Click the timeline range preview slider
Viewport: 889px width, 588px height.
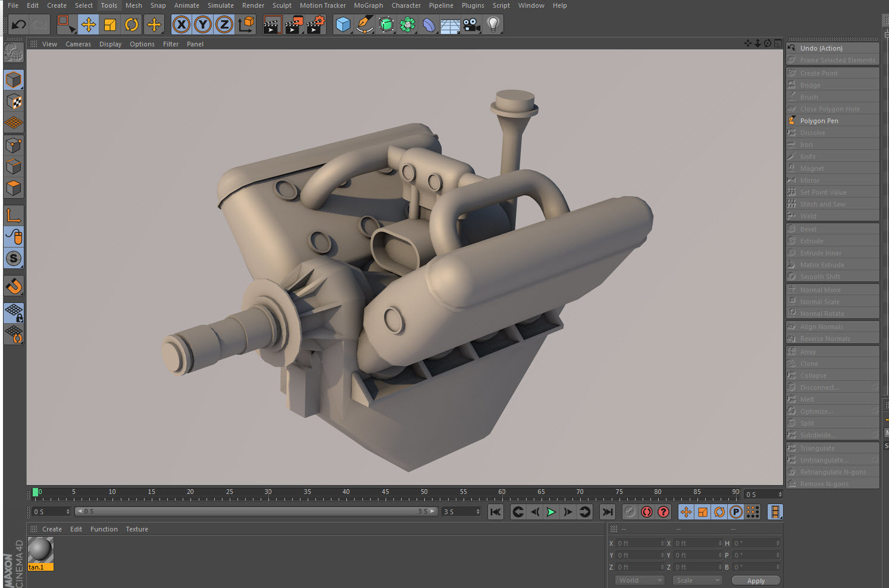256,512
